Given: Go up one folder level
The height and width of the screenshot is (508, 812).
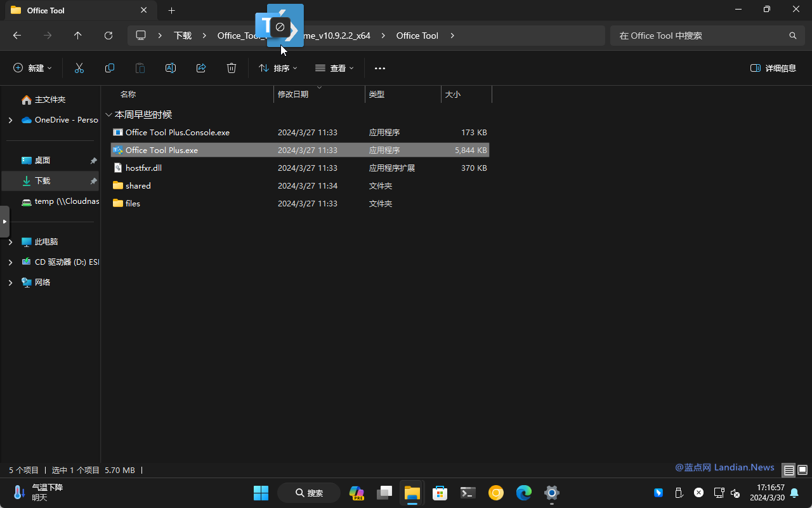Looking at the screenshot, I should pos(78,36).
